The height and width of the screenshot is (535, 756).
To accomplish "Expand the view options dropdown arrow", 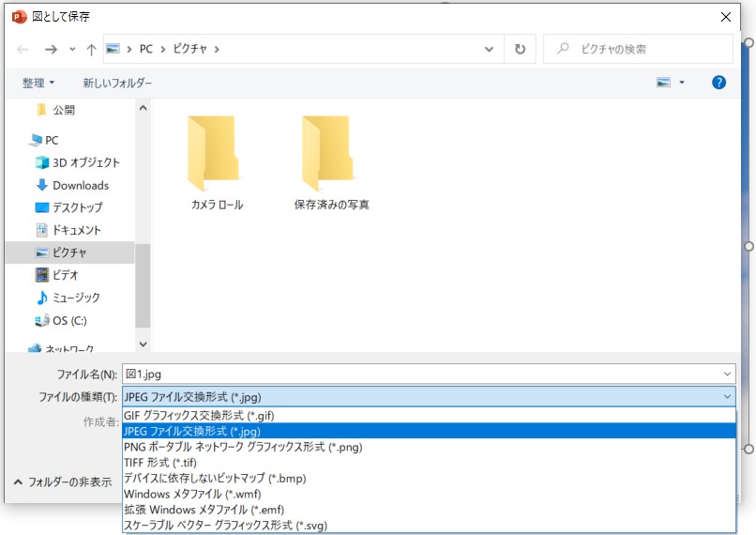I will tap(682, 83).
